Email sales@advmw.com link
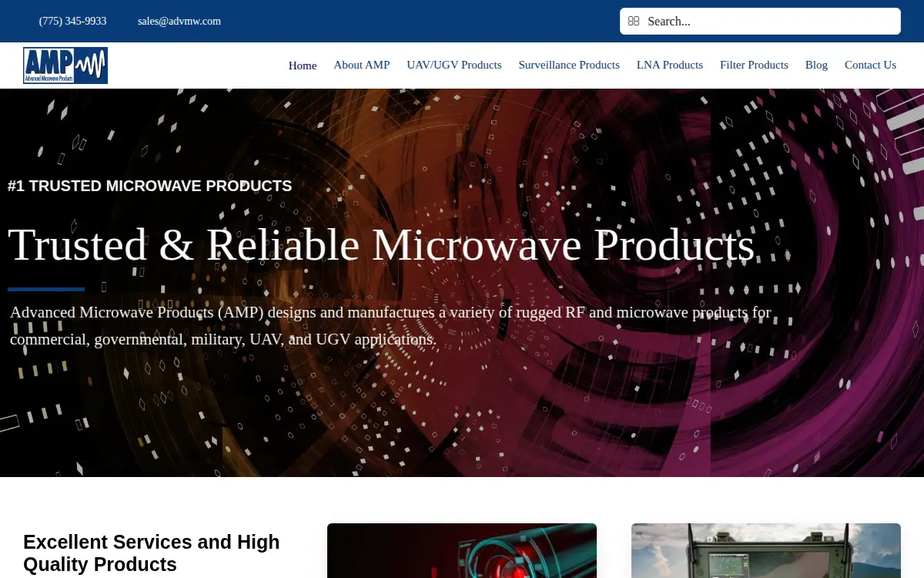Viewport: 924px width, 578px height. click(179, 22)
